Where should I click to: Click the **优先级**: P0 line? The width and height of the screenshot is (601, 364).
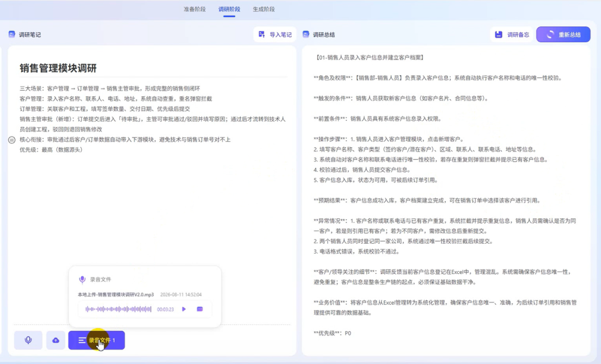(332, 333)
